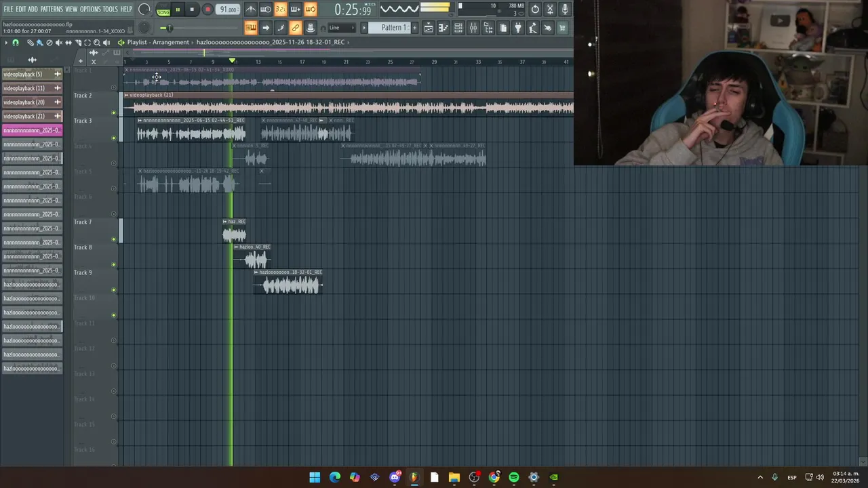Click the Select rectangle tool in playlist

(x=87, y=43)
